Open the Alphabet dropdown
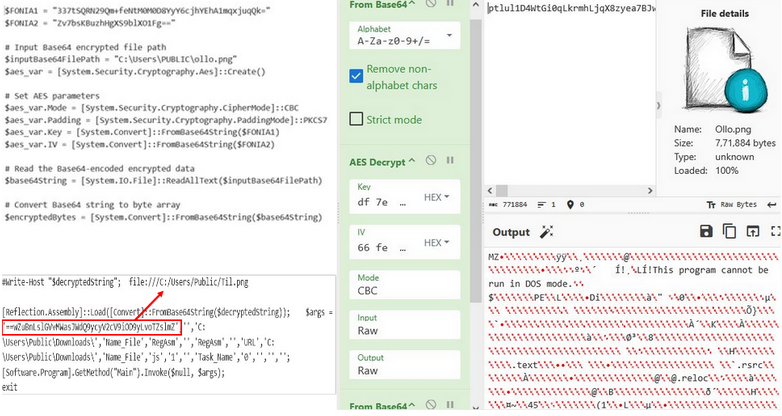The width and height of the screenshot is (782, 416). pyautogui.click(x=404, y=35)
